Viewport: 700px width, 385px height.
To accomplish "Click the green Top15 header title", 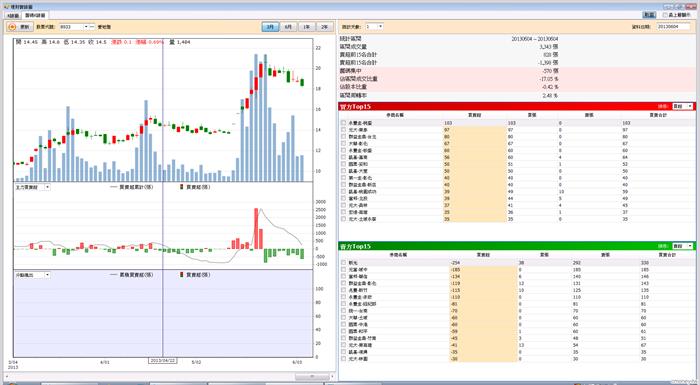I will click(x=355, y=246).
